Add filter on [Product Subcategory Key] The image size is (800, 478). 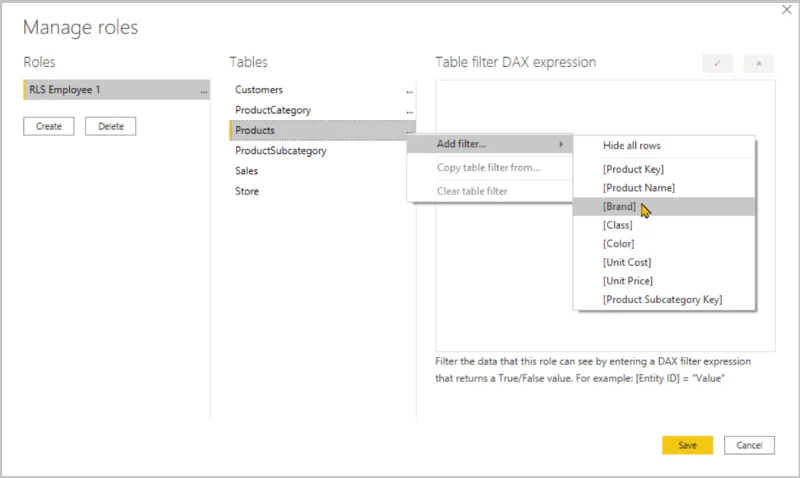(x=664, y=299)
